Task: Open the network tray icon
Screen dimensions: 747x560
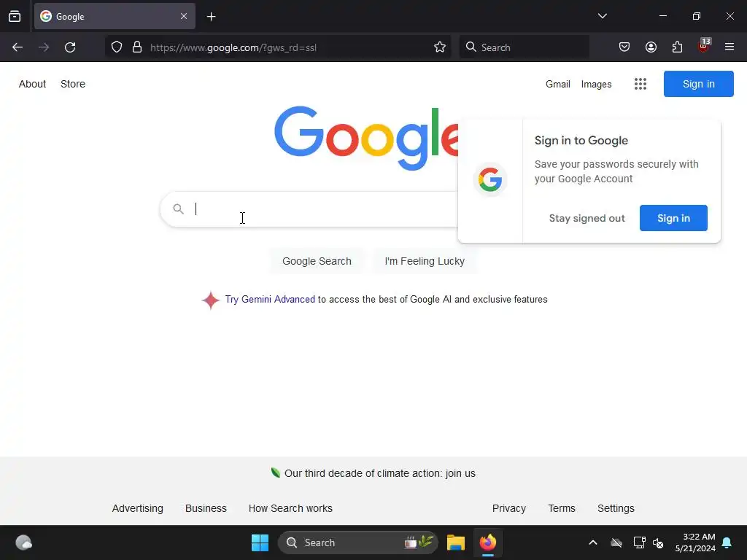Action: click(639, 542)
